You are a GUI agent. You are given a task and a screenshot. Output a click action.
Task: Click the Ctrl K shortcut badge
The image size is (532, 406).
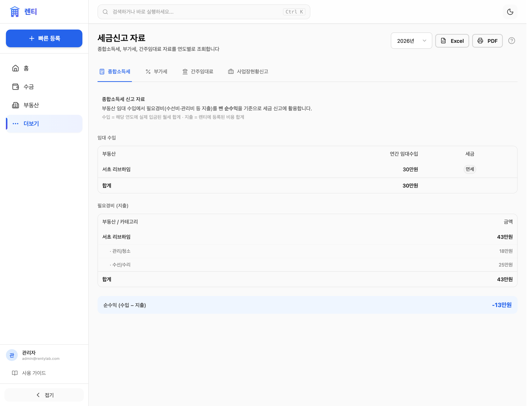coord(294,12)
